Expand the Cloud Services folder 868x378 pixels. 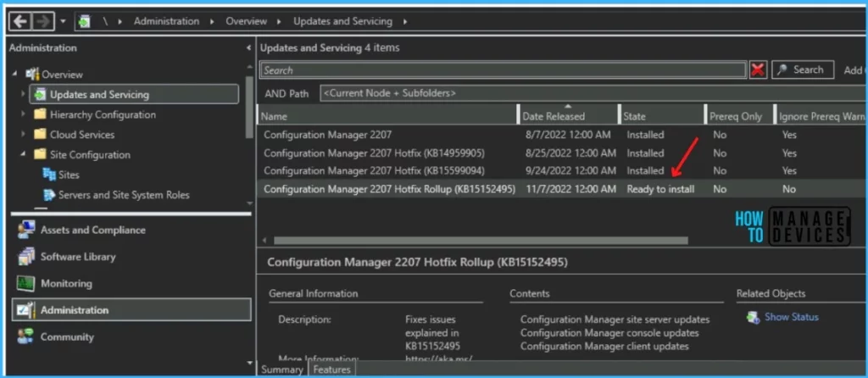[23, 135]
